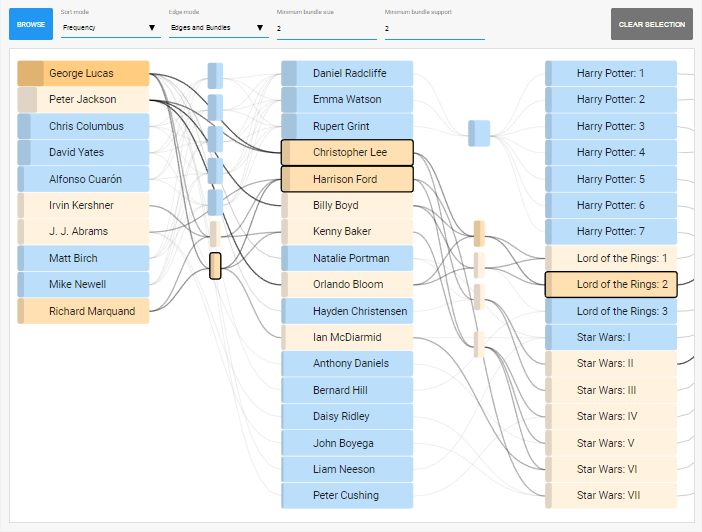The height and width of the screenshot is (532, 702).
Task: Deselect the Christopher Lee node
Action: (x=347, y=152)
